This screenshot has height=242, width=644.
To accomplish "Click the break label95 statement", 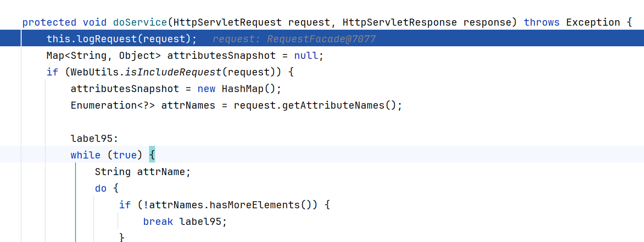I will [185, 221].
